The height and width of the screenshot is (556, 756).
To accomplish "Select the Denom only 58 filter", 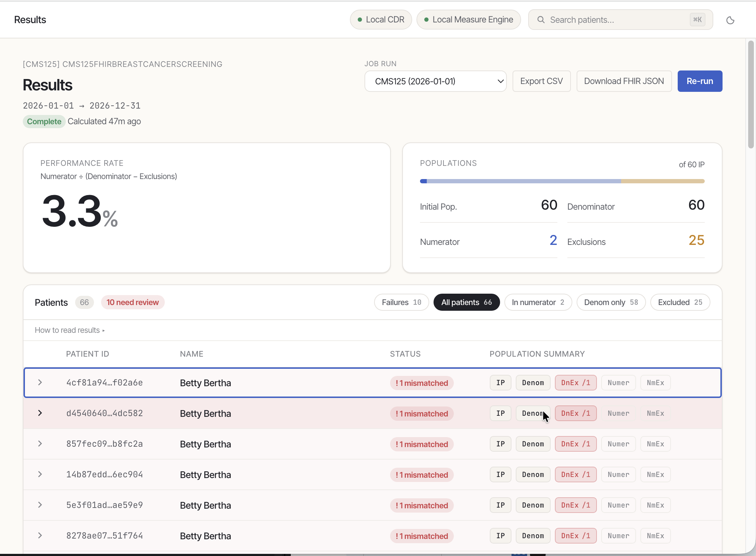I will [x=611, y=302].
